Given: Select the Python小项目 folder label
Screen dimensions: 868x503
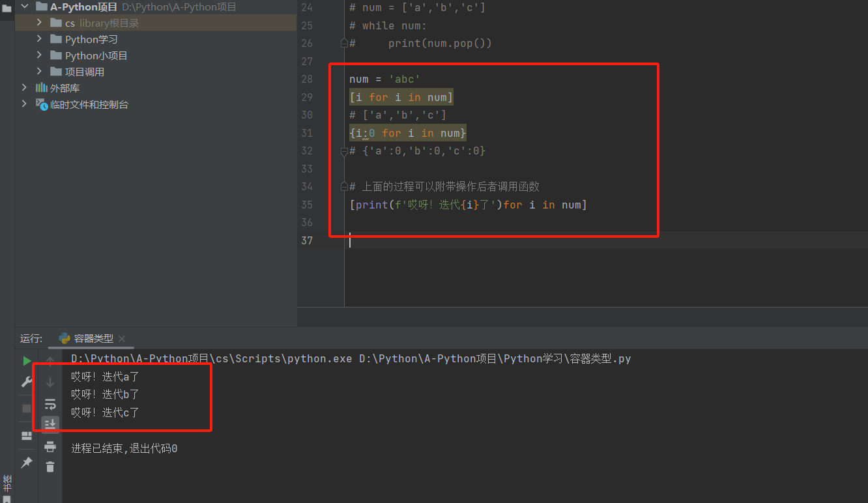Looking at the screenshot, I should 96,55.
